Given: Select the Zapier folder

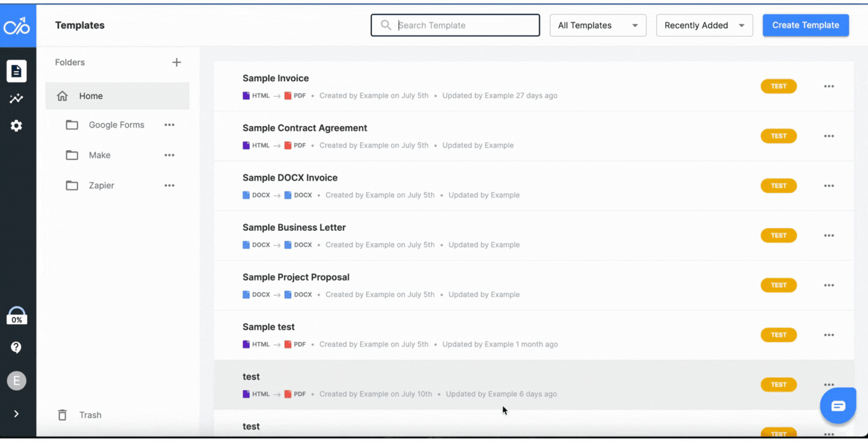Looking at the screenshot, I should tap(101, 186).
